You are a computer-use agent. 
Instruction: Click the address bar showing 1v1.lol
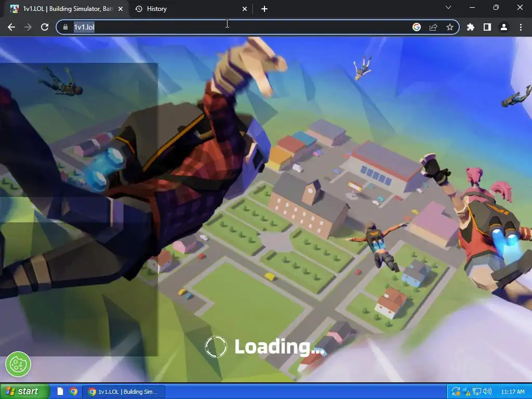point(258,27)
